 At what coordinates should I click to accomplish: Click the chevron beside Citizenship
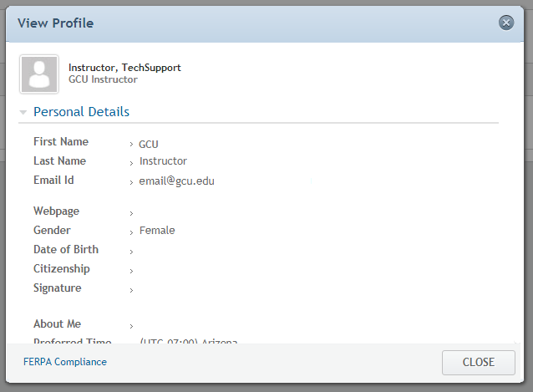131,272
